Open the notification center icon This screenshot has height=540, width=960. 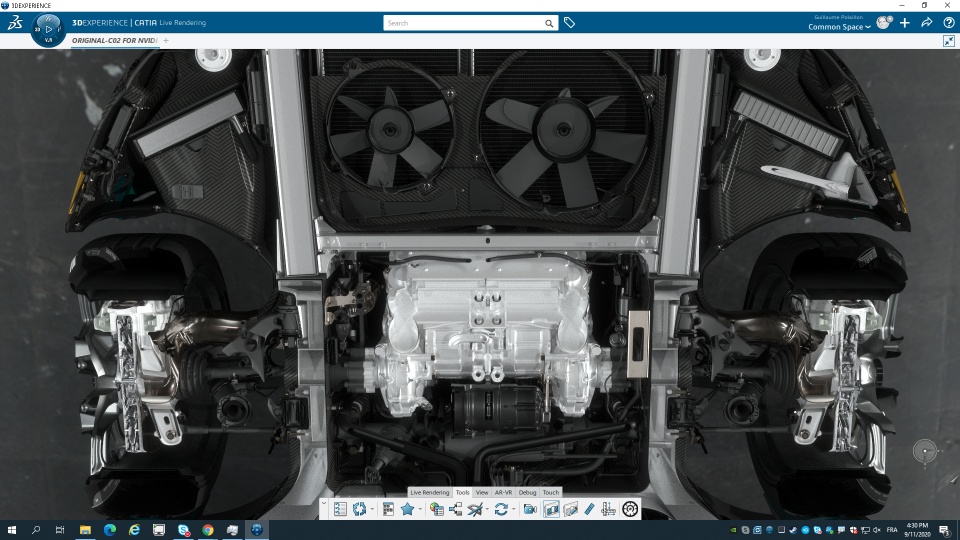click(945, 530)
